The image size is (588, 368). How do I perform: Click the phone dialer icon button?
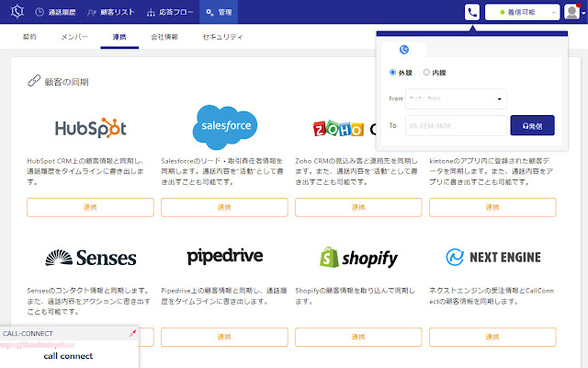pos(472,12)
